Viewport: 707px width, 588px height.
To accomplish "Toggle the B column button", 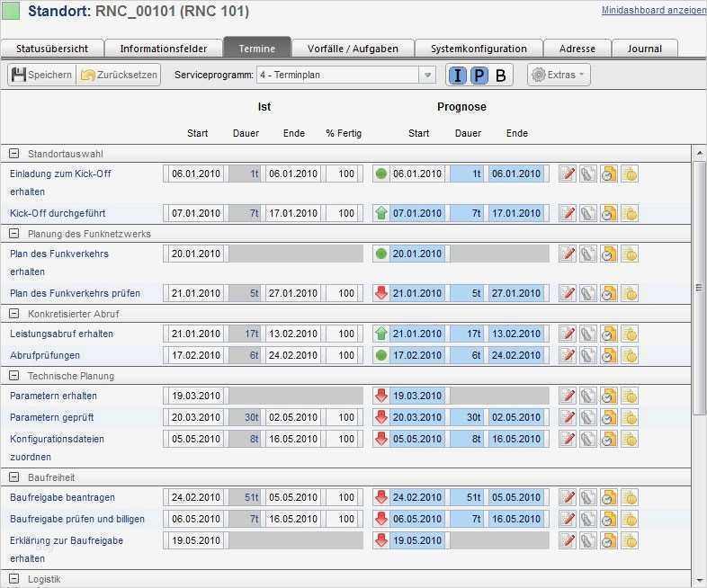I will click(x=501, y=76).
